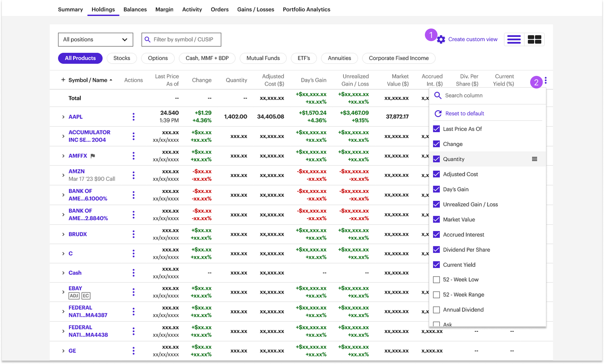Open the BRUDX symbol link
604x364 pixels.
pyautogui.click(x=78, y=234)
